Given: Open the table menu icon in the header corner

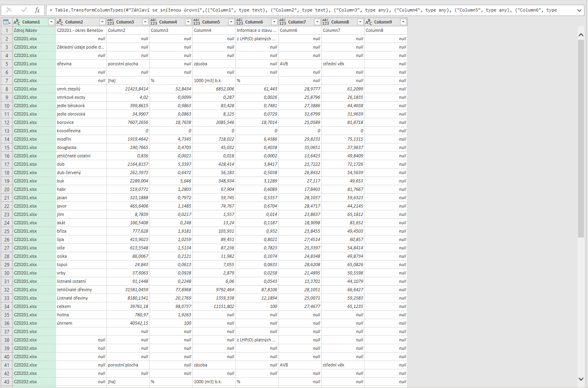Looking at the screenshot, I should 7,22.
